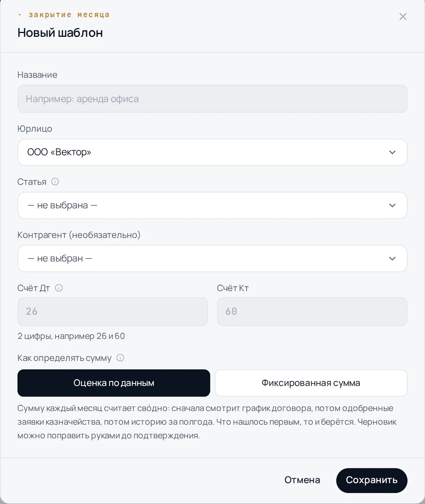This screenshot has width=425, height=504.
Task: Open the Юрлицо dropdown showing ООО «Вектор»
Action: click(212, 152)
